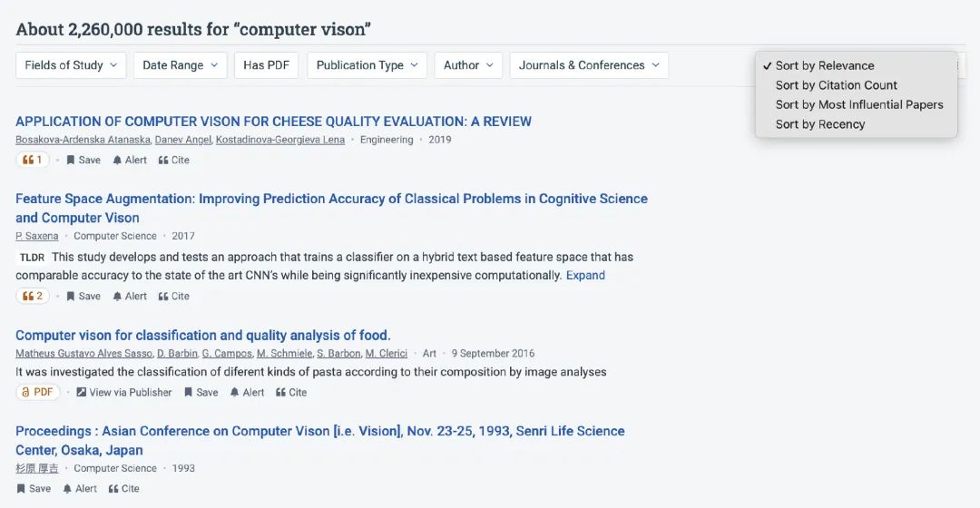This screenshot has width=980, height=508.
Task: Save the cheese quality evaluation paper
Action: (x=83, y=160)
